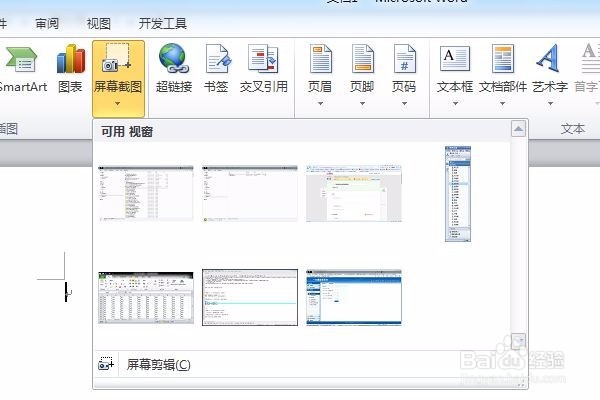Open the 开发工具 ribbon tab
The width and height of the screenshot is (600, 400).
163,24
